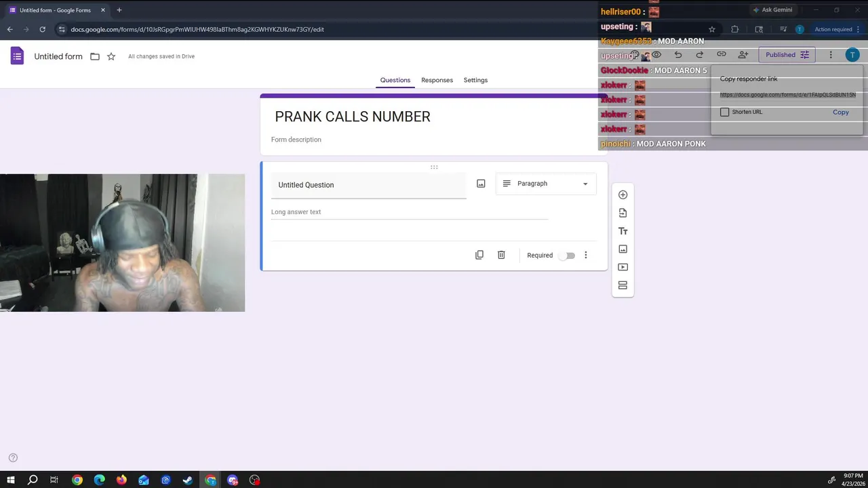Click the add collaborators icon
868x488 pixels.
click(743, 55)
